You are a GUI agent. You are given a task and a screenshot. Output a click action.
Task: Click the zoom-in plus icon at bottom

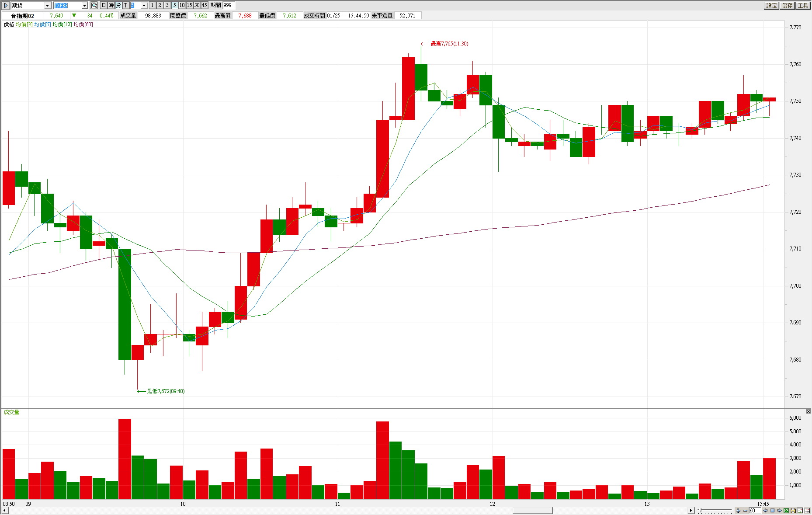point(738,511)
